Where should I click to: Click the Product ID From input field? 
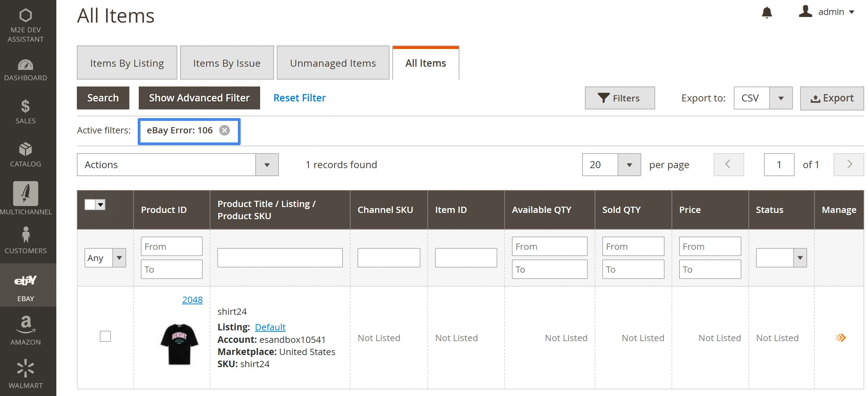pyautogui.click(x=171, y=246)
